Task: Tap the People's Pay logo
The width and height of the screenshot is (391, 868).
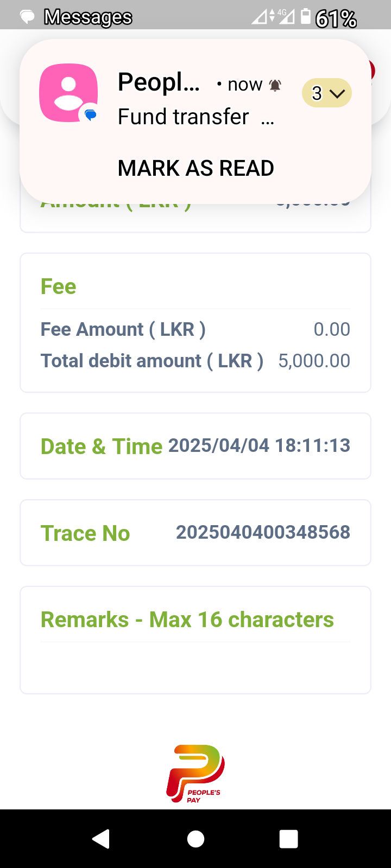Action: point(195,774)
